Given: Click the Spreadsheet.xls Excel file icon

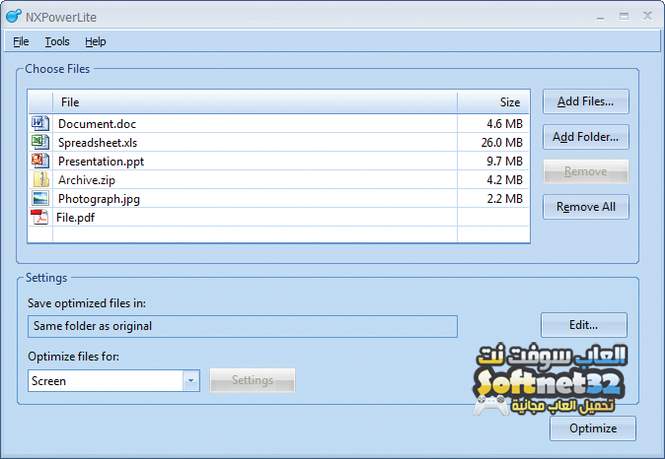Looking at the screenshot, I should tap(40, 142).
